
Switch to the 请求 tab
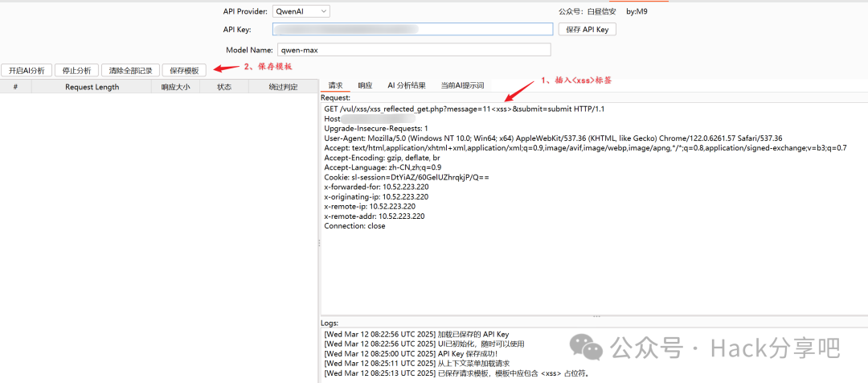(335, 85)
